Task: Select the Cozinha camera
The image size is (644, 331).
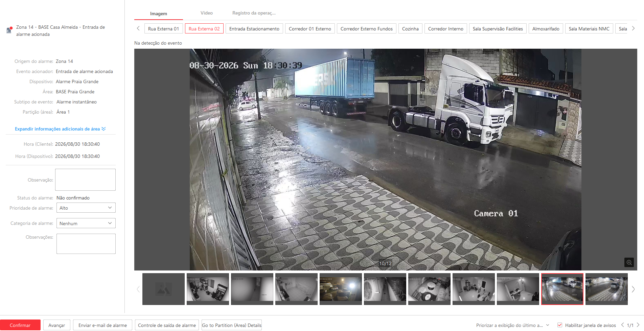Action: pyautogui.click(x=410, y=29)
